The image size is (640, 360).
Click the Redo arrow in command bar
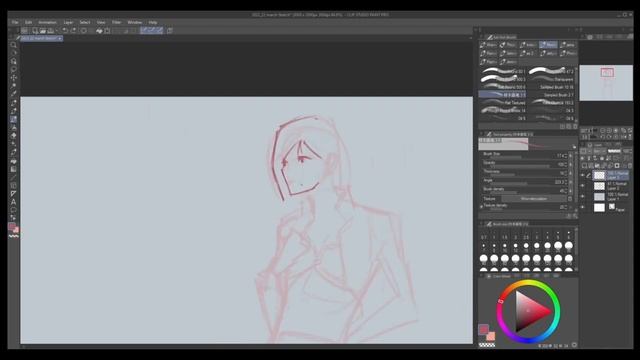coord(74,31)
